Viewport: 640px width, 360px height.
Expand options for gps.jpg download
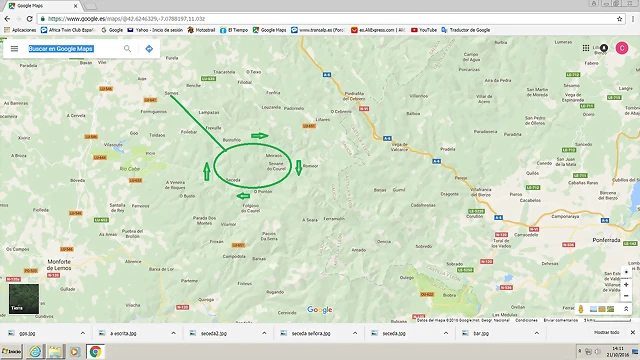(83, 333)
